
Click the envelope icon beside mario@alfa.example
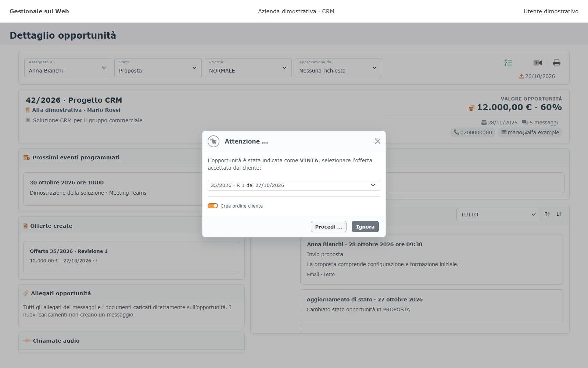504,132
